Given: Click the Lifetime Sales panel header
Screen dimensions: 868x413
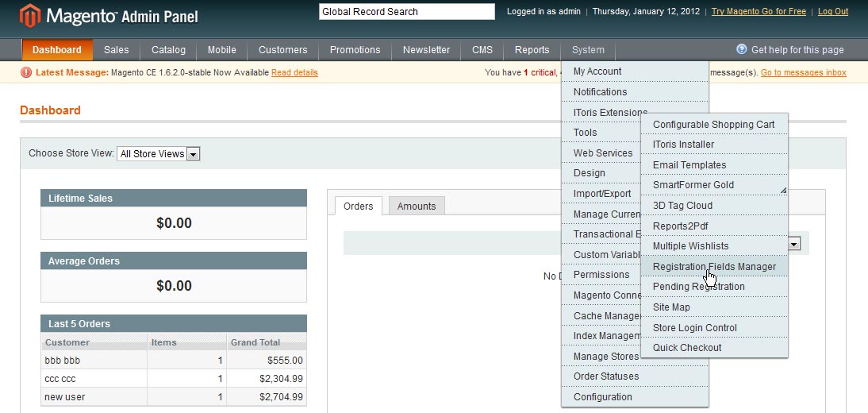Looking at the screenshot, I should click(x=174, y=198).
